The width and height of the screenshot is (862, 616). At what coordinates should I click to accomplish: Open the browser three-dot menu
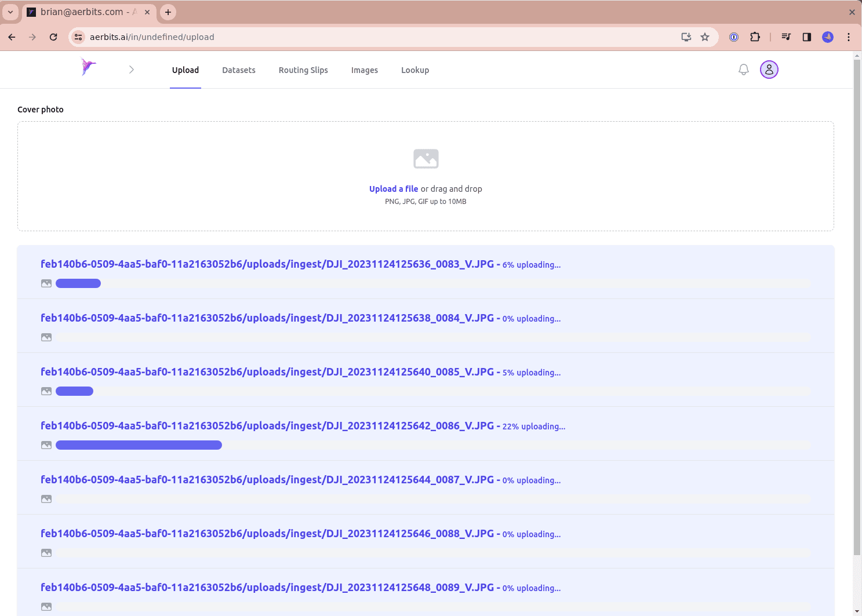pyautogui.click(x=848, y=37)
